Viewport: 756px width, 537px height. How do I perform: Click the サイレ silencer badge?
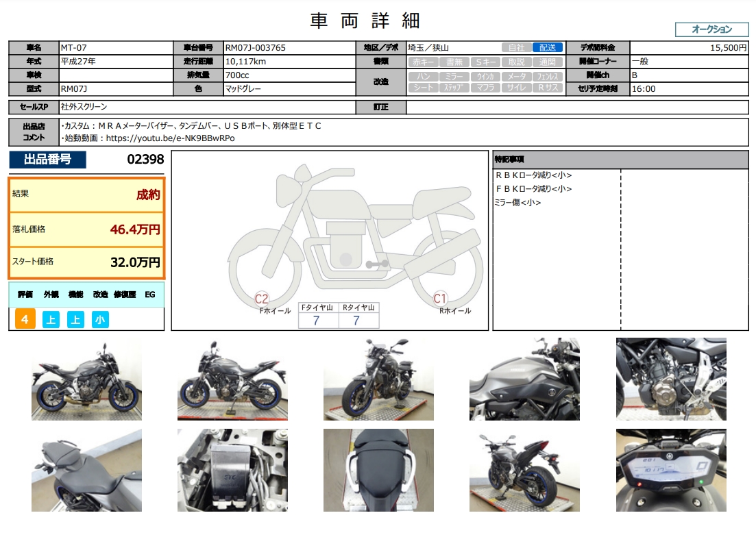pos(516,87)
